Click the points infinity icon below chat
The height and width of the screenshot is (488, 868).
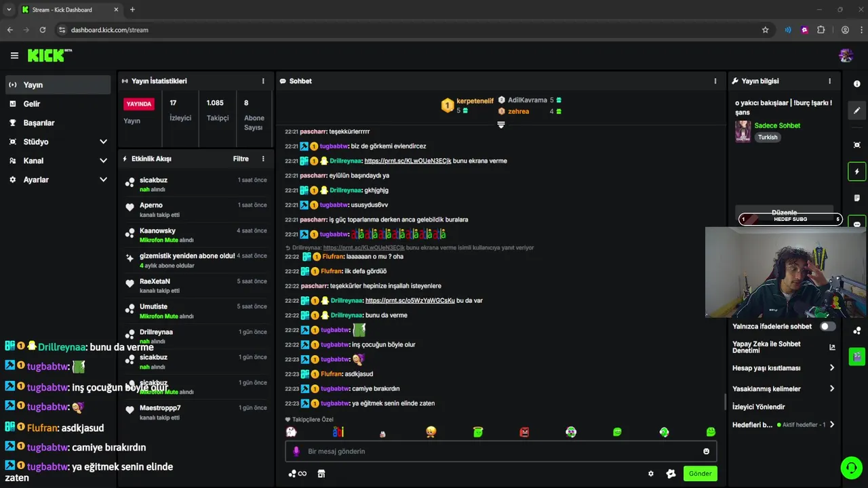[x=298, y=474]
